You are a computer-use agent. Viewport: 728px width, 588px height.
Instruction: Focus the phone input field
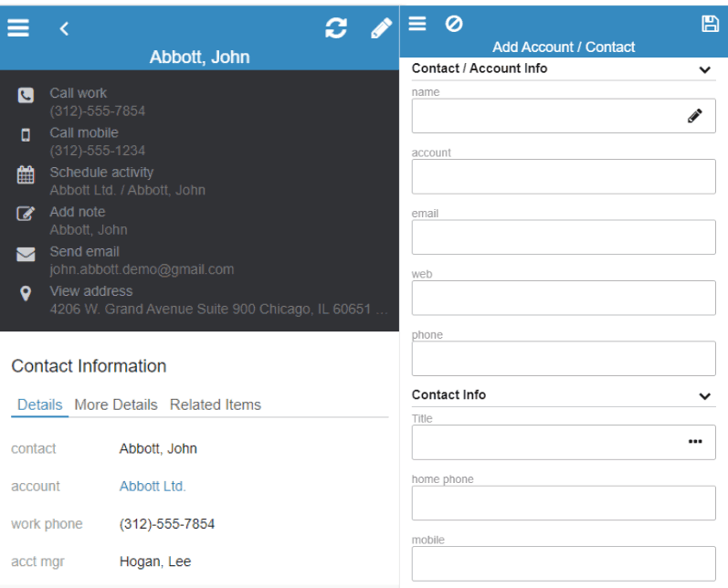[x=564, y=358]
